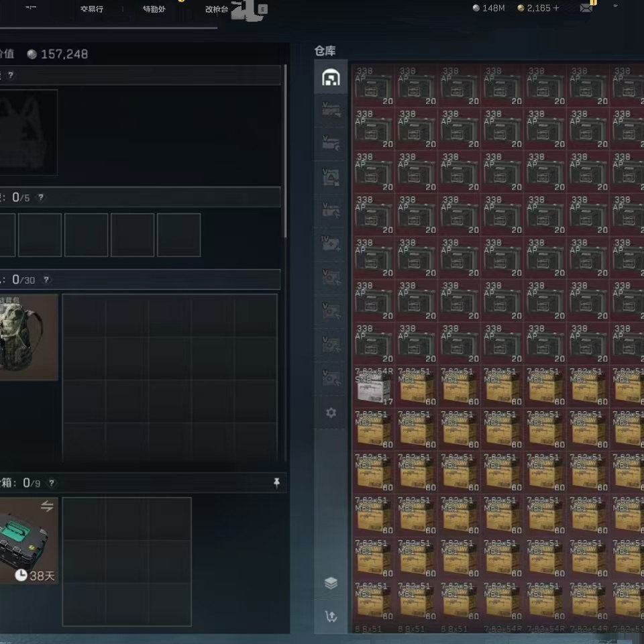Select the dark chest rig thumbnail
Screen dimensions: 644x644
28,132
